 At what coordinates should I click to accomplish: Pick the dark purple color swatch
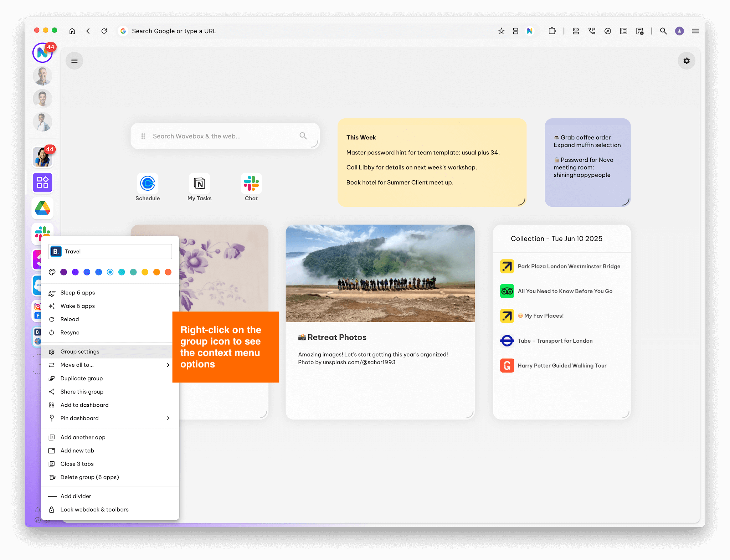[x=64, y=272]
